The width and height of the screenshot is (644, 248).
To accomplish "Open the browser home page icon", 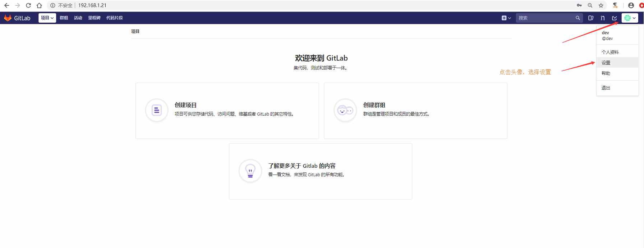I will (39, 5).
